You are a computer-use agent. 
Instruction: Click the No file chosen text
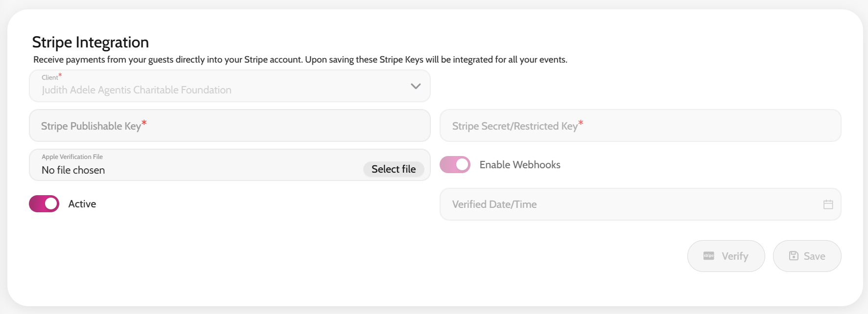point(73,170)
